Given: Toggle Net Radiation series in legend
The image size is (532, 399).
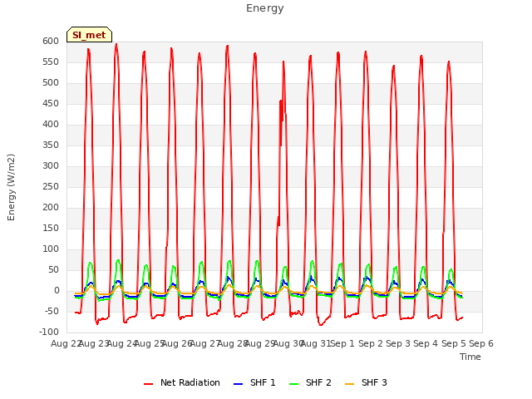Looking at the screenshot, I should [x=182, y=382].
